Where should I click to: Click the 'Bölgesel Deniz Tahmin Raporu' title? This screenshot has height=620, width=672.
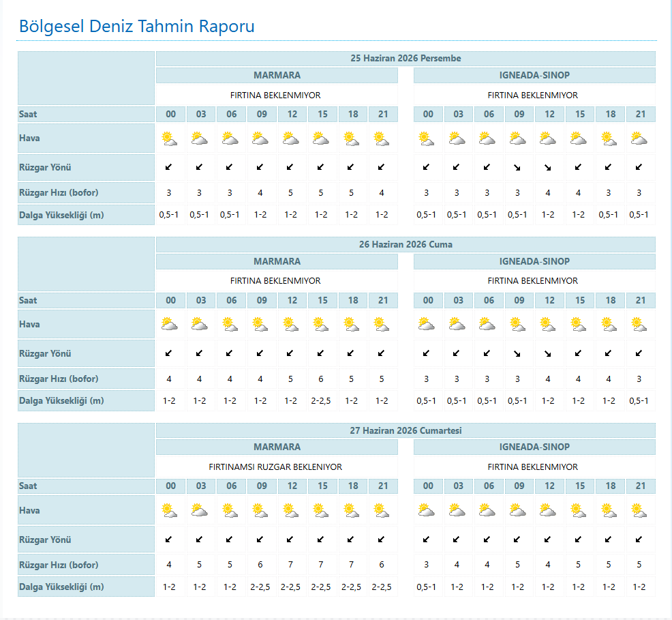point(137,26)
